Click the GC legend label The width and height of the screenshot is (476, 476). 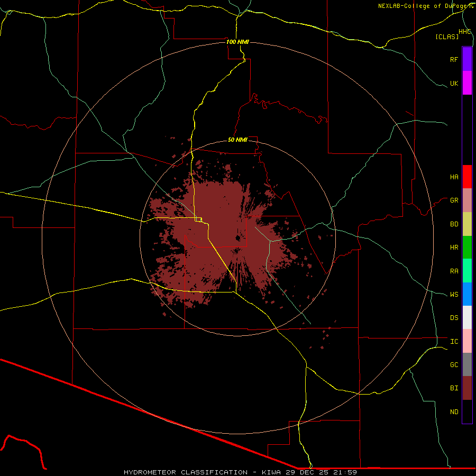click(454, 365)
